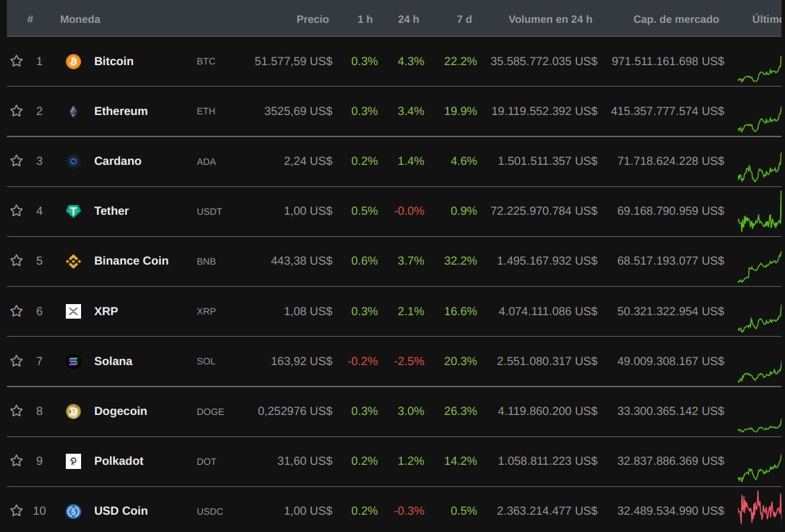
Task: Mark Dogecoin as favorite star
Action: (17, 411)
